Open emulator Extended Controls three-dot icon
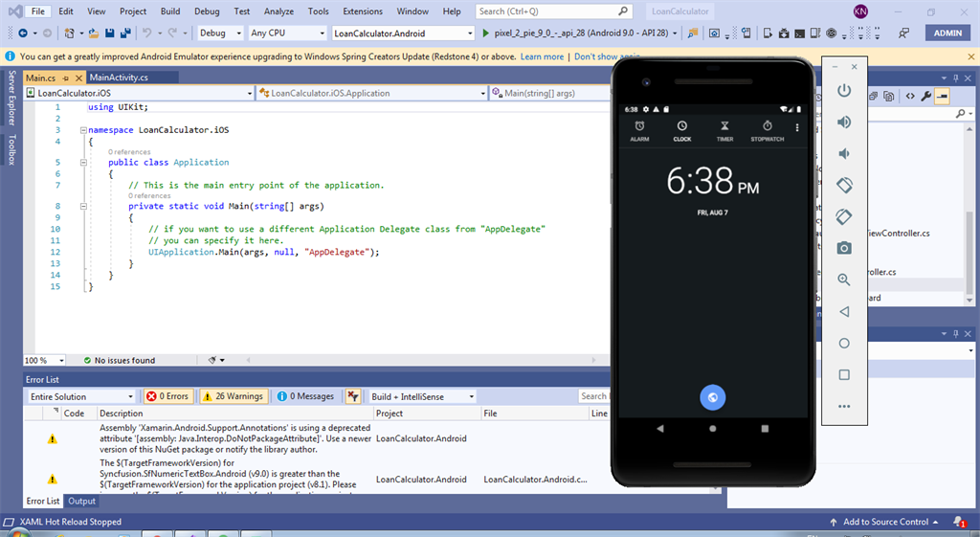This screenshot has height=537, width=980. click(844, 407)
